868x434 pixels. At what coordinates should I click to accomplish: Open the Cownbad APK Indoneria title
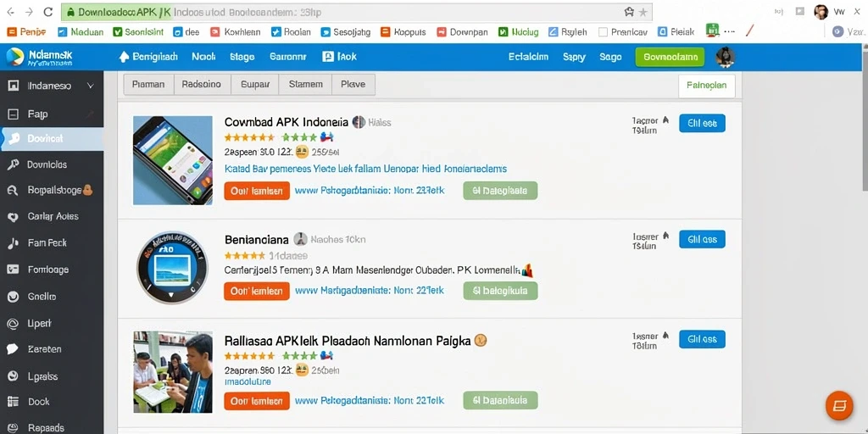coord(287,122)
